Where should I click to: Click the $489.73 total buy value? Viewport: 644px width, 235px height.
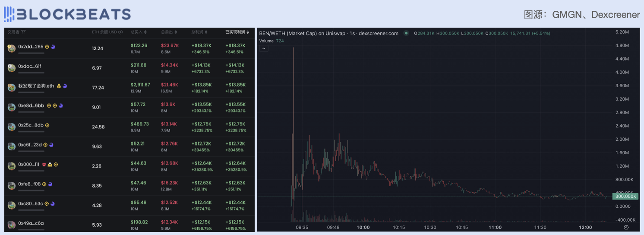coord(139,124)
